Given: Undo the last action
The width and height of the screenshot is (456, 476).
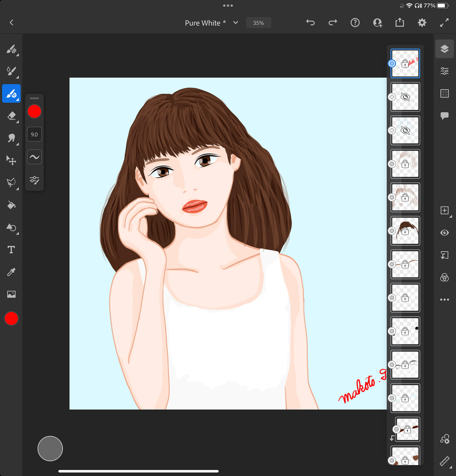Looking at the screenshot, I should [310, 23].
